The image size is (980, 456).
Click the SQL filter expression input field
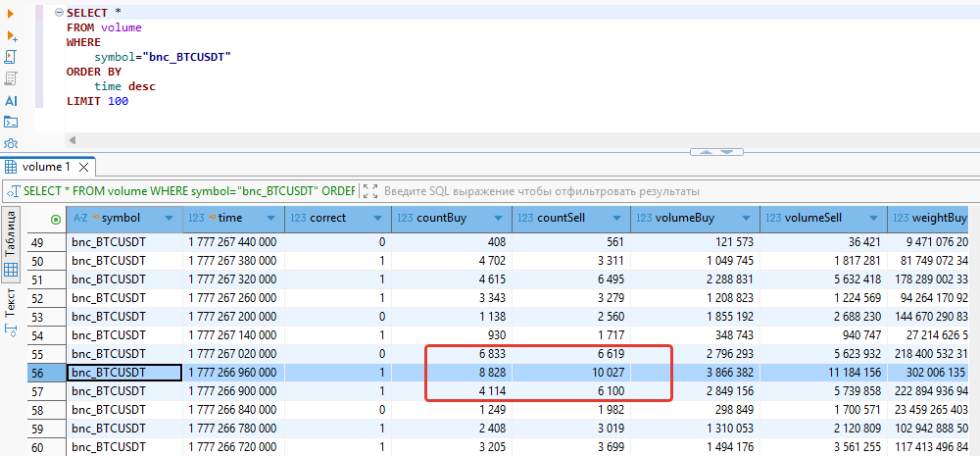(x=588, y=191)
